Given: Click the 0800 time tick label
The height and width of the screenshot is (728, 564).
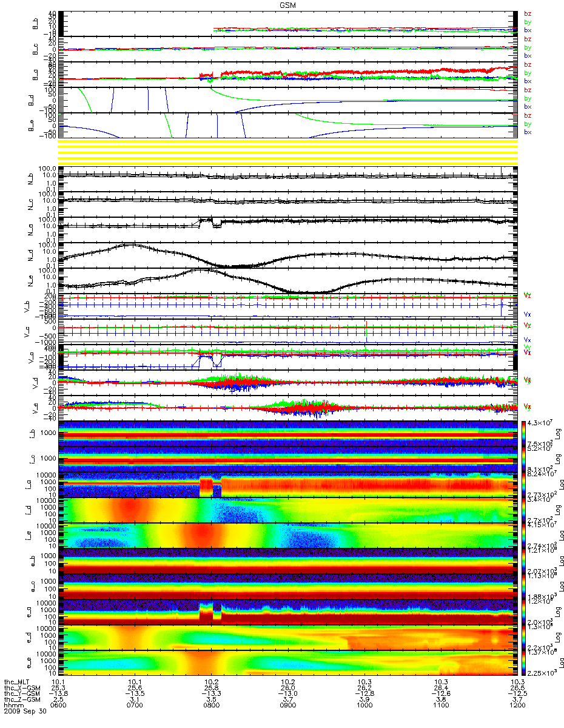Looking at the screenshot, I should click(212, 706).
